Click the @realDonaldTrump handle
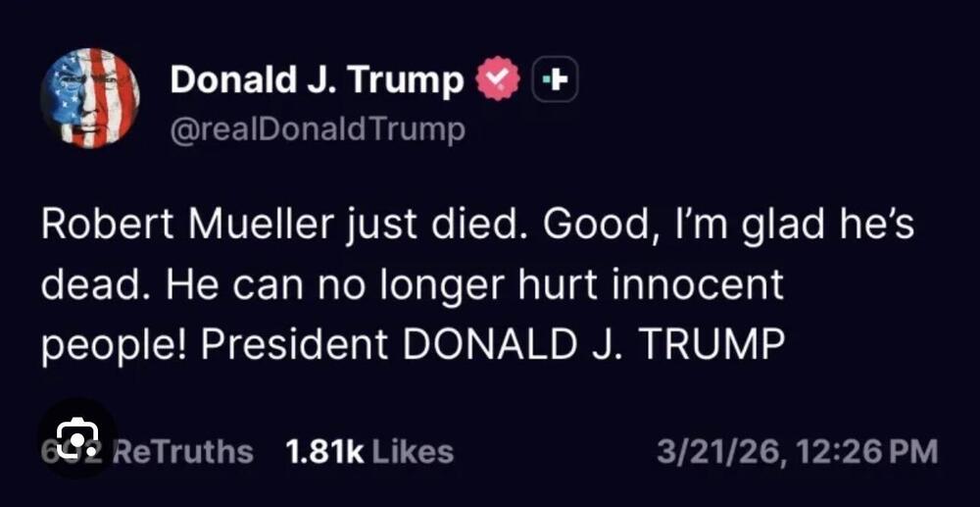 pyautogui.click(x=318, y=130)
